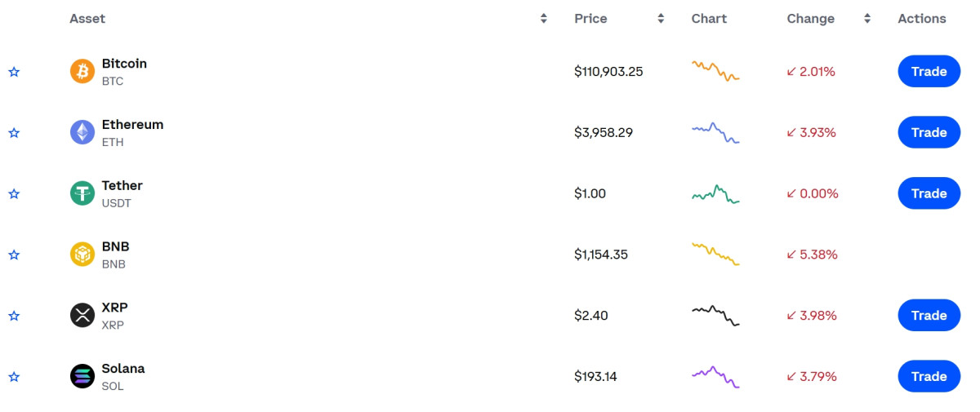980x412 pixels.
Task: Open the Solana price sparkline chart
Action: coord(715,376)
